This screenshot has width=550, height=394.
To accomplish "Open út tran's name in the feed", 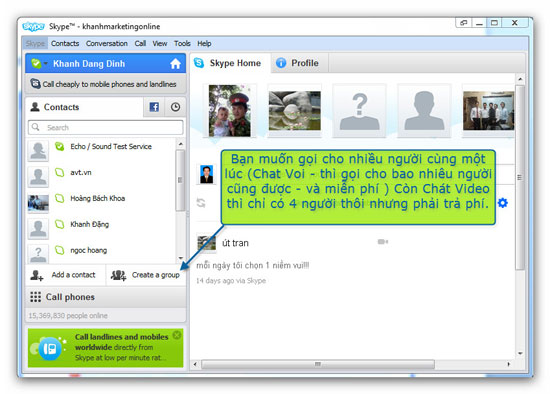I will click(235, 243).
